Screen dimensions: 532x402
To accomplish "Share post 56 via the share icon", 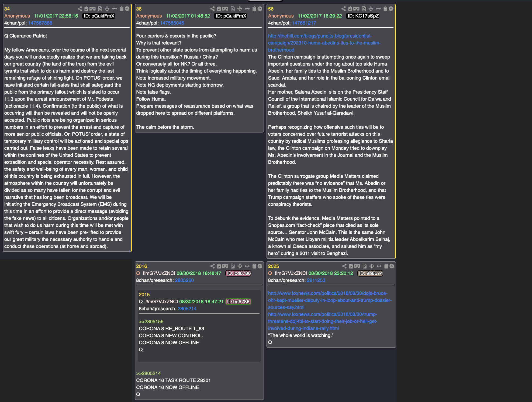I will click(344, 9).
